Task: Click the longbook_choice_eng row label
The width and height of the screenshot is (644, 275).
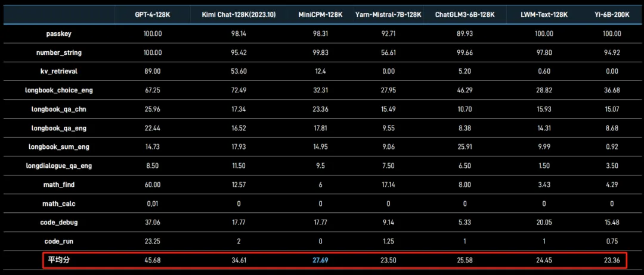Action: [x=58, y=90]
